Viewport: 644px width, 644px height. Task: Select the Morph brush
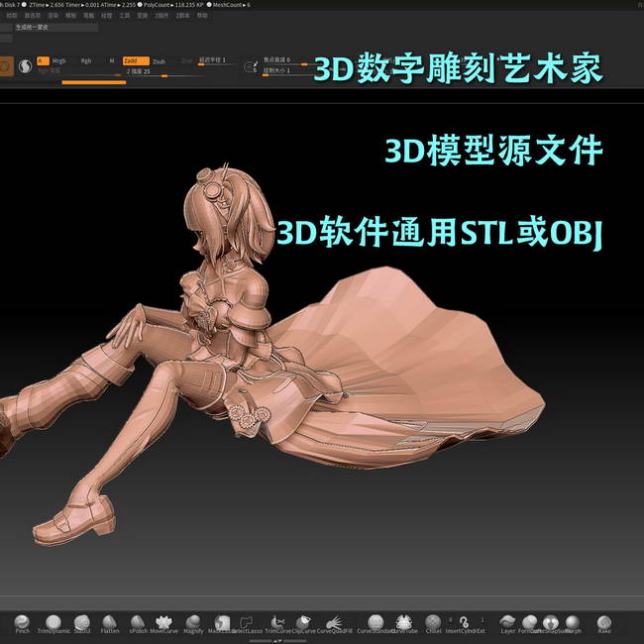[x=573, y=623]
